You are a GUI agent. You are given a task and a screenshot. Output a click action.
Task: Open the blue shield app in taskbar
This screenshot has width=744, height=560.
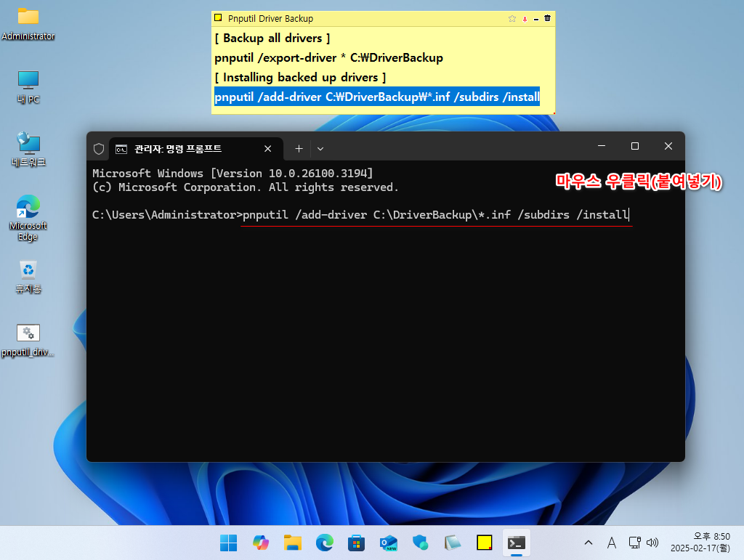point(421,543)
